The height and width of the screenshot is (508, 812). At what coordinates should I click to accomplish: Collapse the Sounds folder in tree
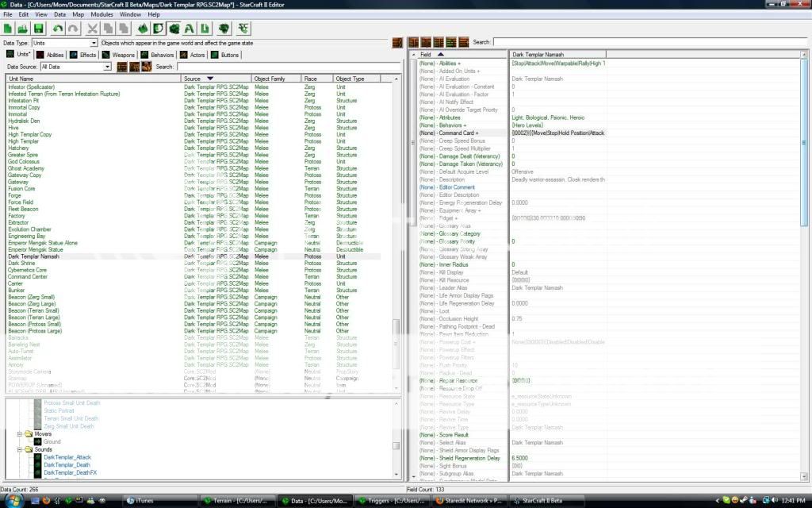[20, 449]
